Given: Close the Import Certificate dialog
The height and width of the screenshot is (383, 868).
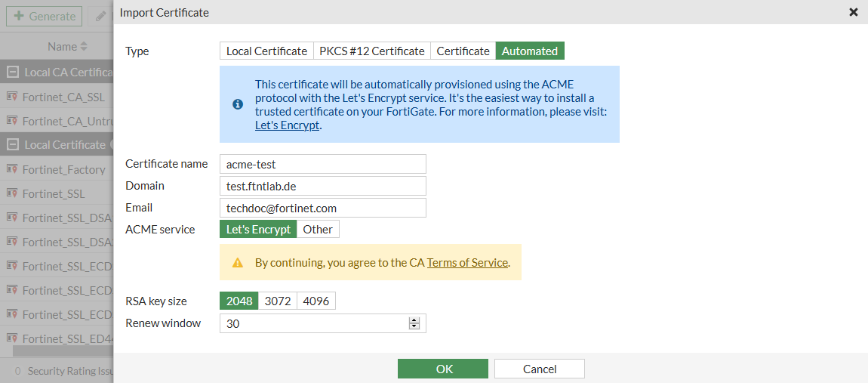Looking at the screenshot, I should coord(854,12).
